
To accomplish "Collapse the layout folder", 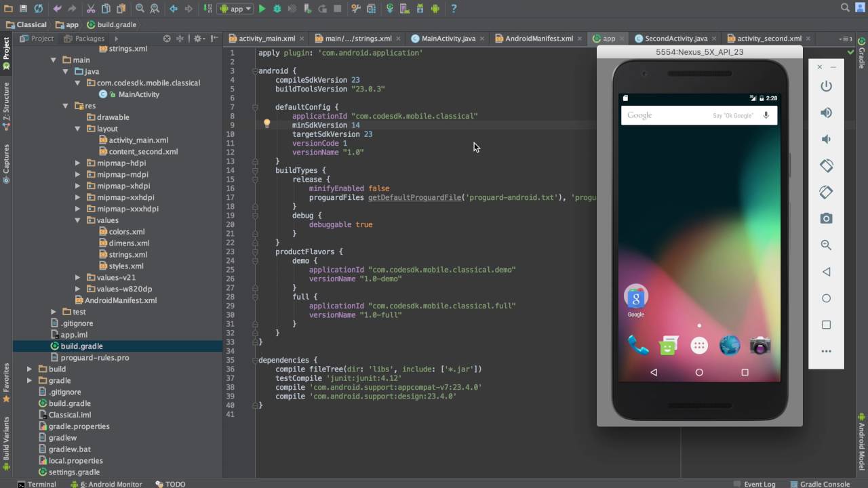I will click(x=78, y=129).
